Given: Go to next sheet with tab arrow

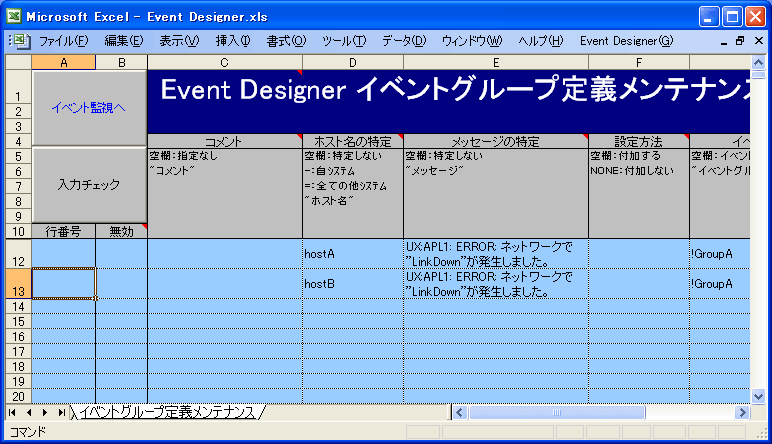Looking at the screenshot, I should click(45, 412).
